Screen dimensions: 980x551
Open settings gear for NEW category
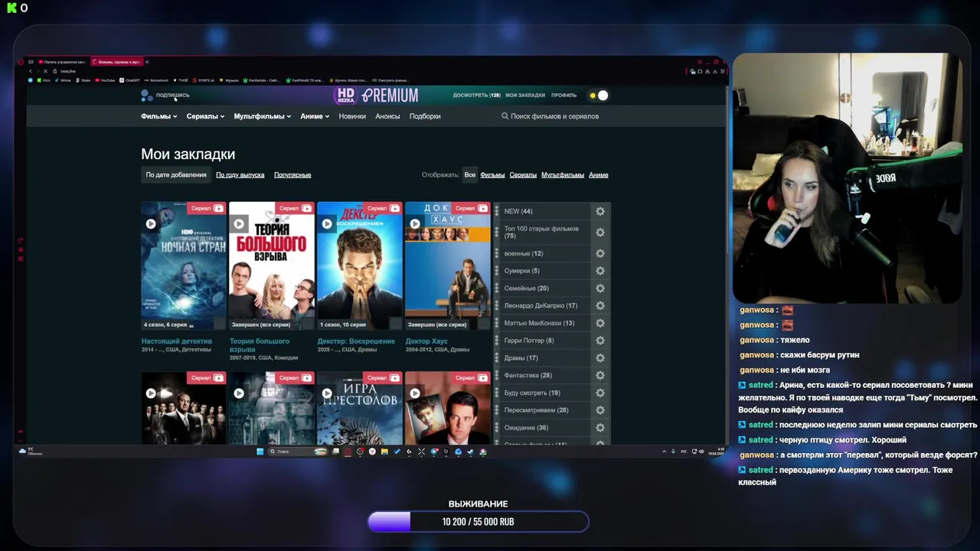600,211
